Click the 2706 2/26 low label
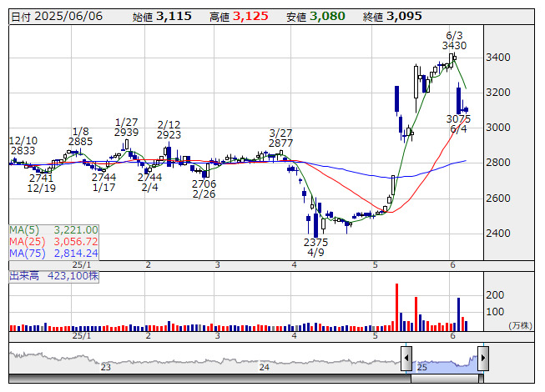This screenshot has width=545, height=392. 204,188
